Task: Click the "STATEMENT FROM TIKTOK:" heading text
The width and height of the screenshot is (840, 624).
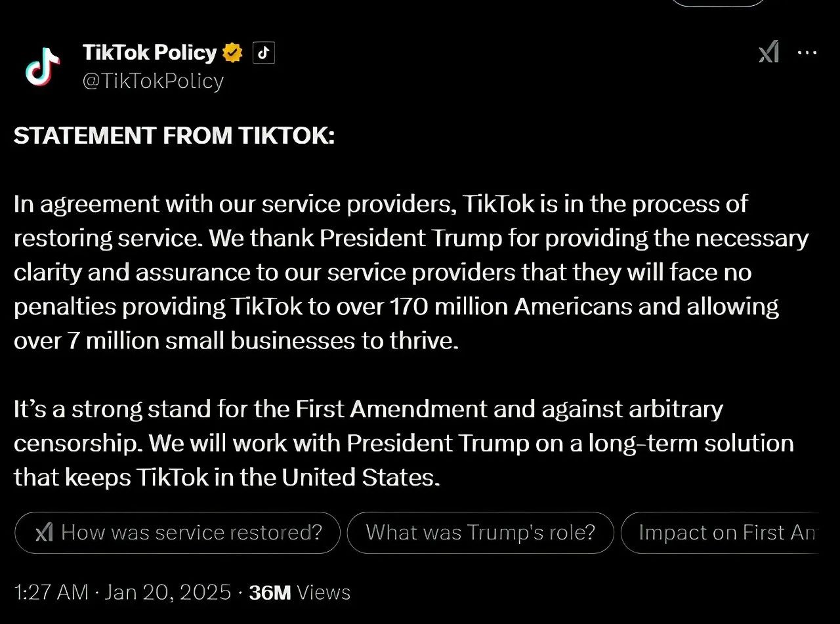Action: tap(174, 135)
